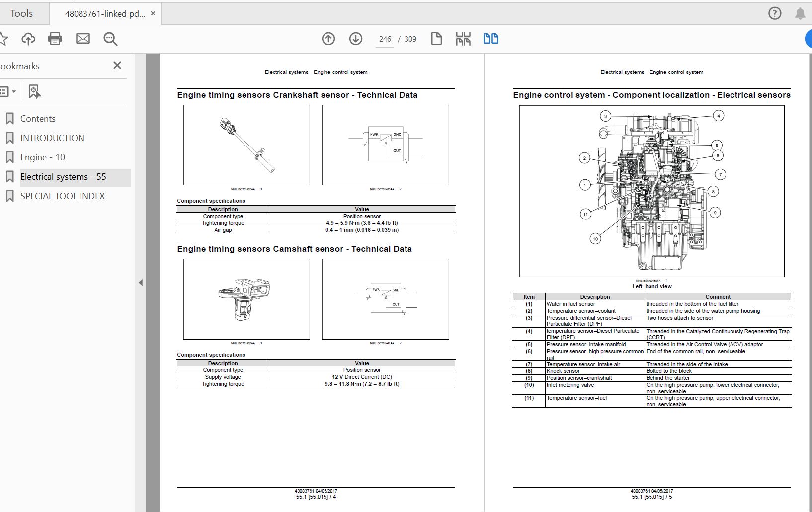812x512 pixels.
Task: Click the fit-to-width scrolling icon
Action: [463, 39]
